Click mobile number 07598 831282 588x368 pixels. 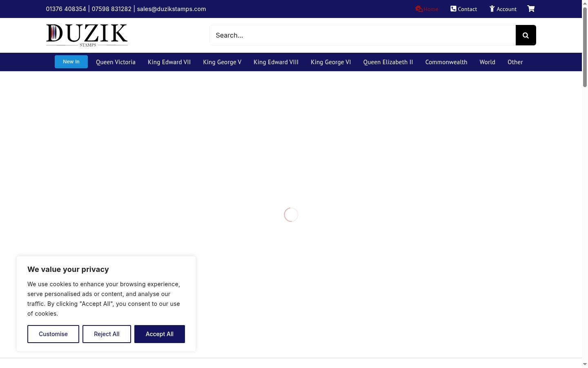click(111, 9)
